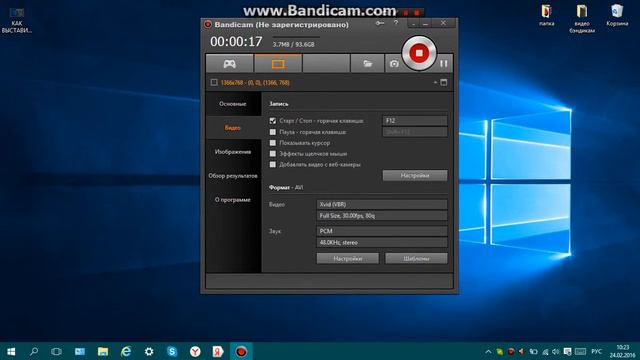The width and height of the screenshot is (640, 360).
Task: Select the screen rectangle recording mode
Action: (278, 64)
